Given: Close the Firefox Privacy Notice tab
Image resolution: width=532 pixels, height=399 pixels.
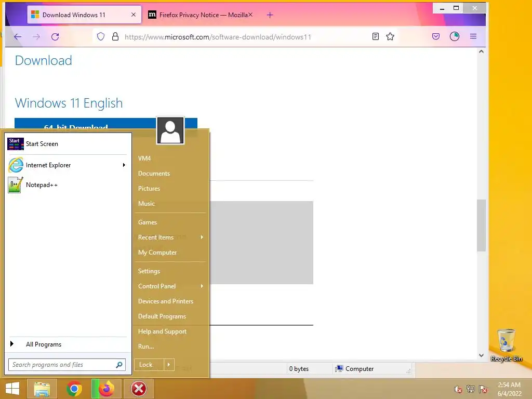Looking at the screenshot, I should (250, 15).
